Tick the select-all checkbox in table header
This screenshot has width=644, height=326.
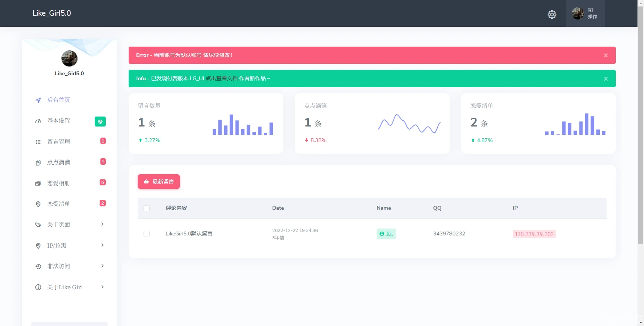coord(147,208)
